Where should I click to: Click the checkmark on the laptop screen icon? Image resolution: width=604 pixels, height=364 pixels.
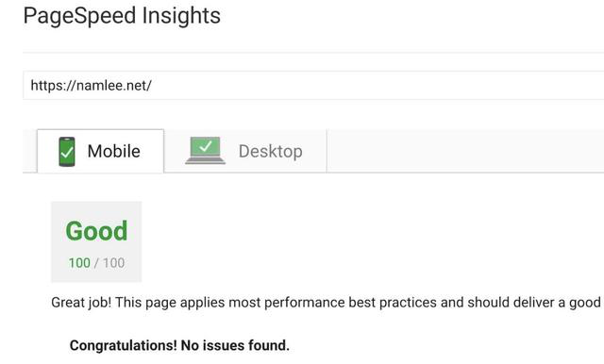pyautogui.click(x=206, y=146)
